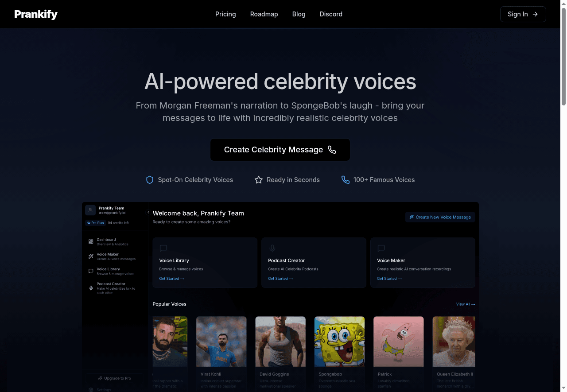Click the Prankify logo
This screenshot has height=392, width=567.
36,14
